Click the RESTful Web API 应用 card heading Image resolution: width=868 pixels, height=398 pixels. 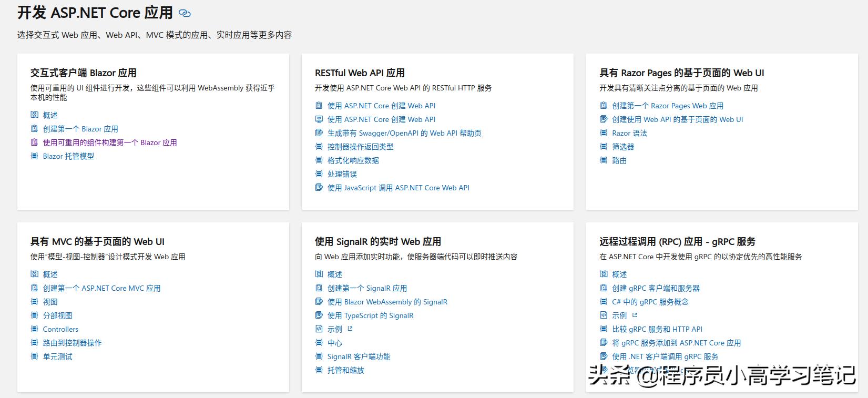(360, 73)
